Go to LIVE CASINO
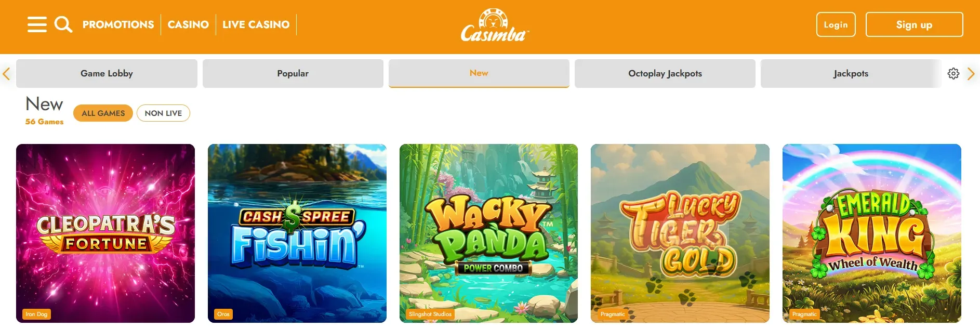 [256, 24]
